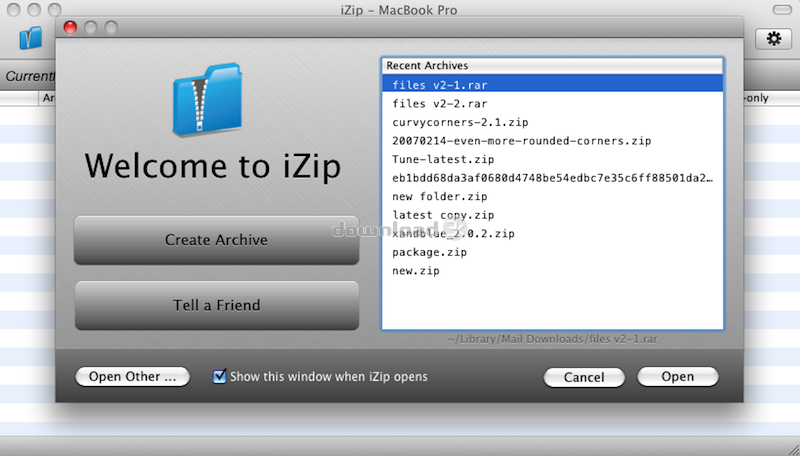Select new.zip archive
The width and height of the screenshot is (800, 456).
point(553,270)
